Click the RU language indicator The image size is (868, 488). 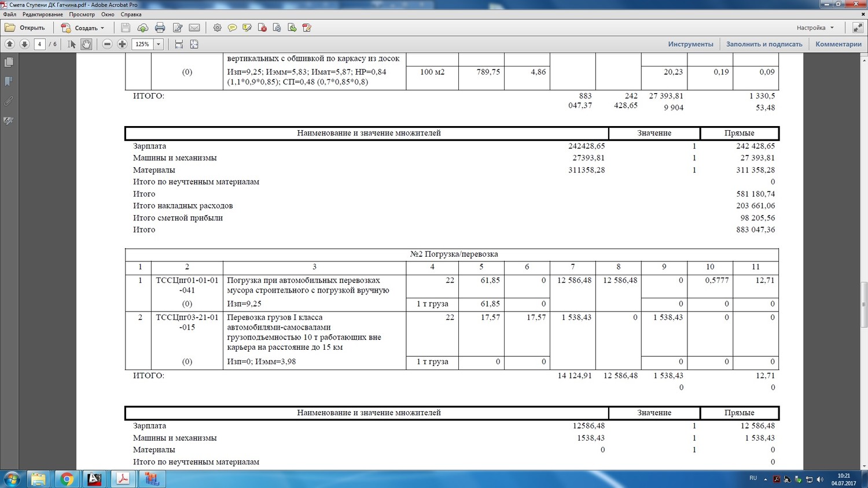tap(753, 478)
